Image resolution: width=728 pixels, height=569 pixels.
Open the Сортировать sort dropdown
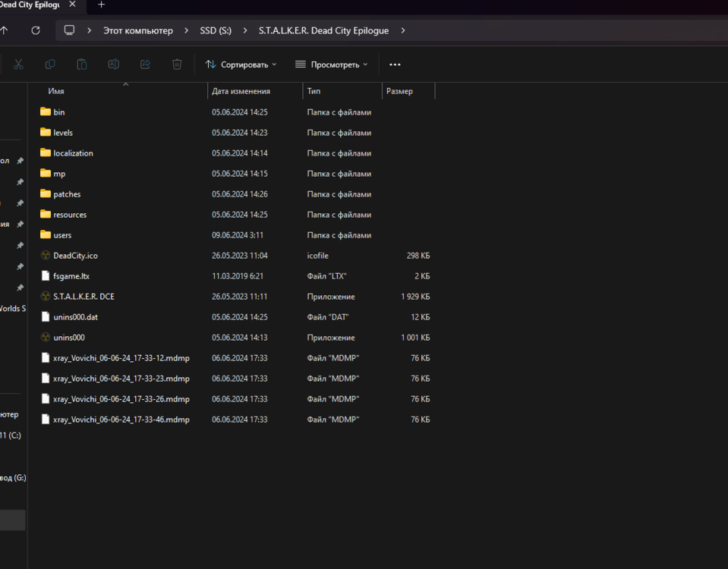[241, 64]
